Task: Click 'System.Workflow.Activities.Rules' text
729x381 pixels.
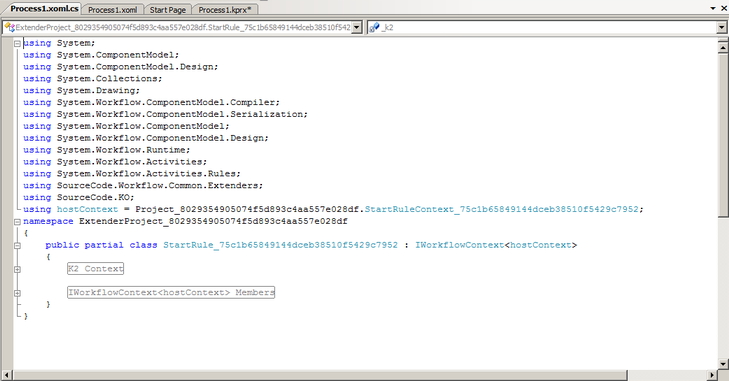Action: pos(146,174)
